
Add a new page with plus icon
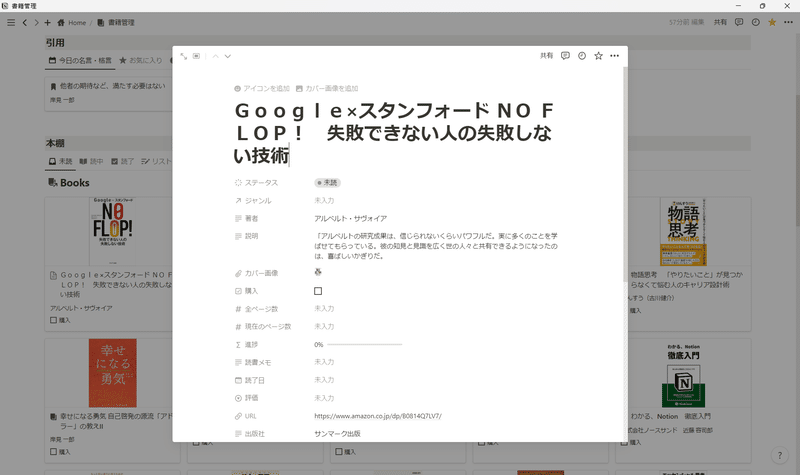47,22
